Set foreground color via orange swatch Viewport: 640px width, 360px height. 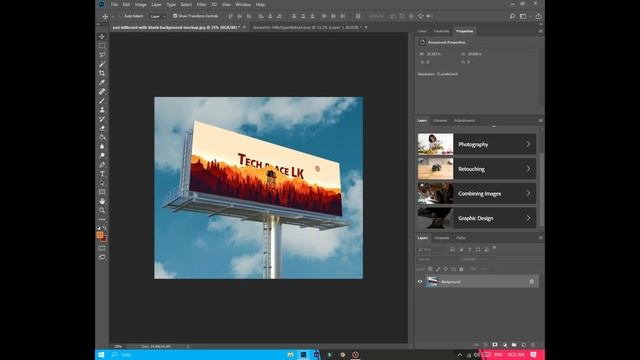100,235
